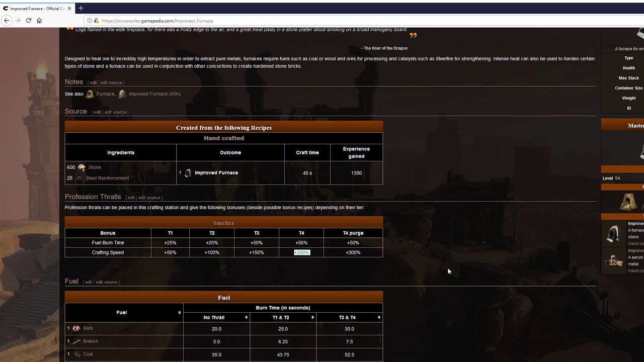The image size is (644, 362).
Task: Click edit source next to Notes heading
Action: 111,83
